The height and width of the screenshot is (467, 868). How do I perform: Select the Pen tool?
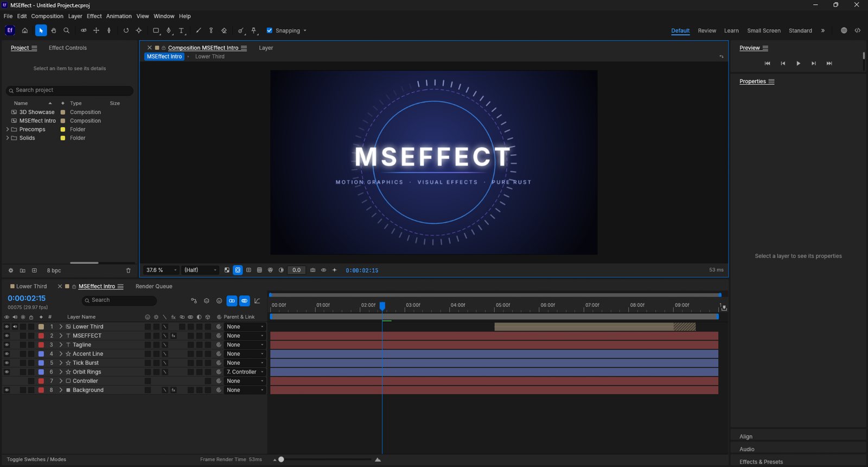169,30
